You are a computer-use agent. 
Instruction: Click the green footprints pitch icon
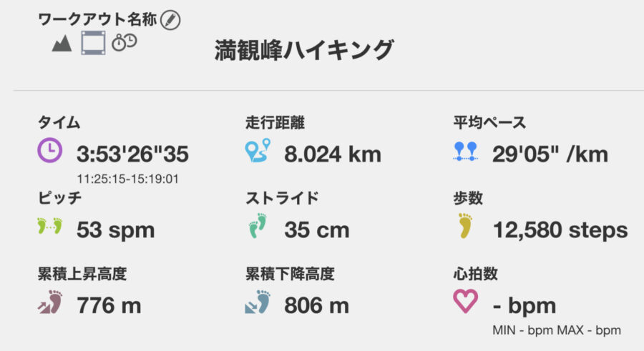point(49,226)
